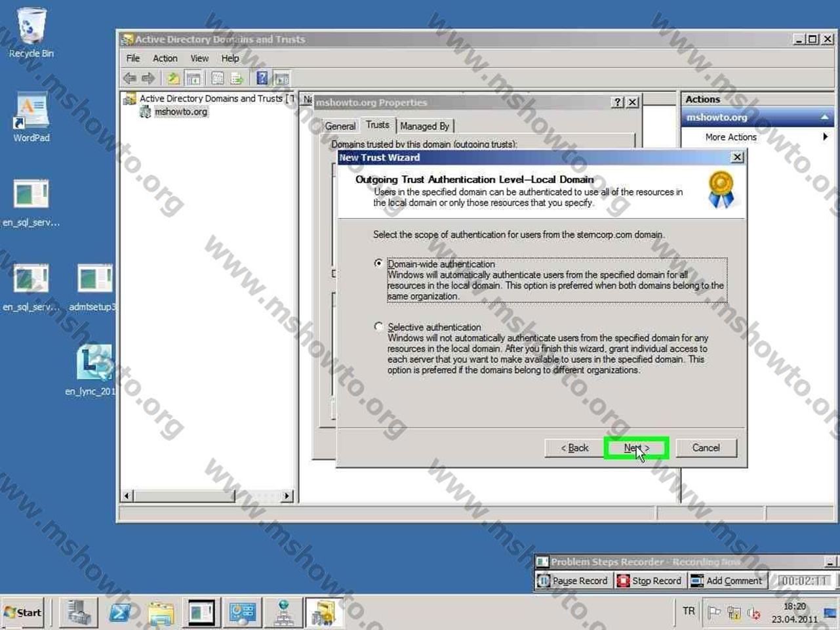Click the Forward arrow in the console toolbar
The width and height of the screenshot is (840, 630).
[x=149, y=79]
